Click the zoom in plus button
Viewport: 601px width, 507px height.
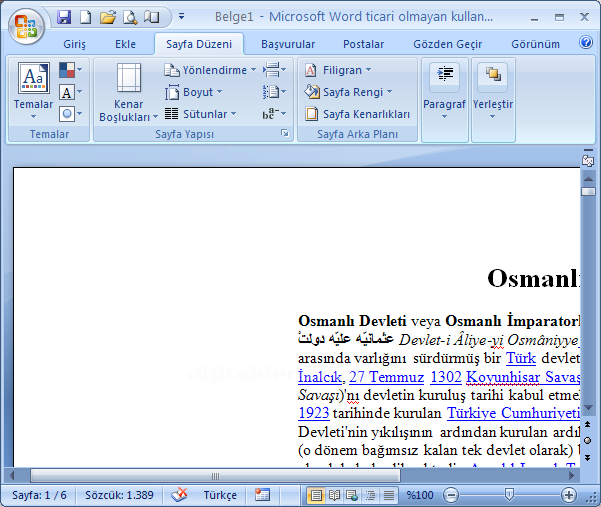569,495
